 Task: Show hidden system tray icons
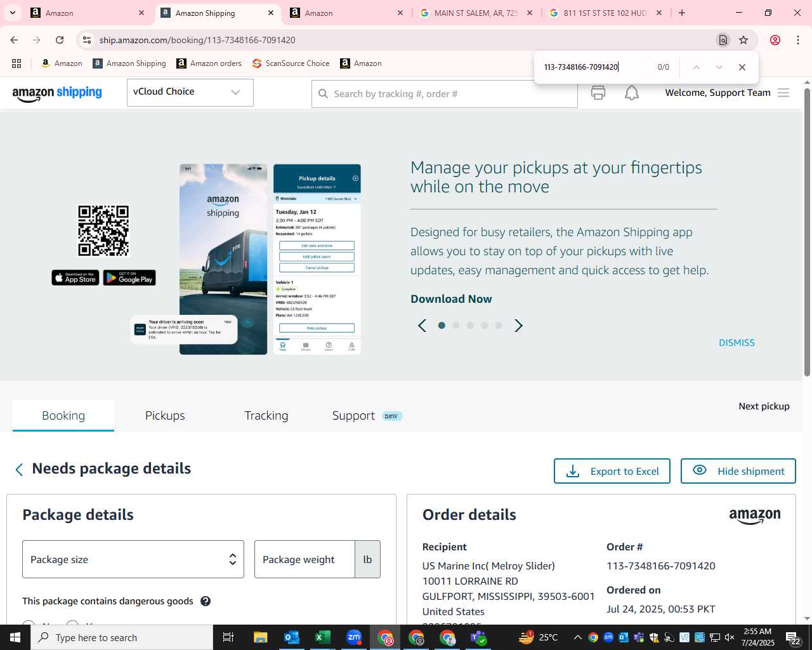coord(577,637)
